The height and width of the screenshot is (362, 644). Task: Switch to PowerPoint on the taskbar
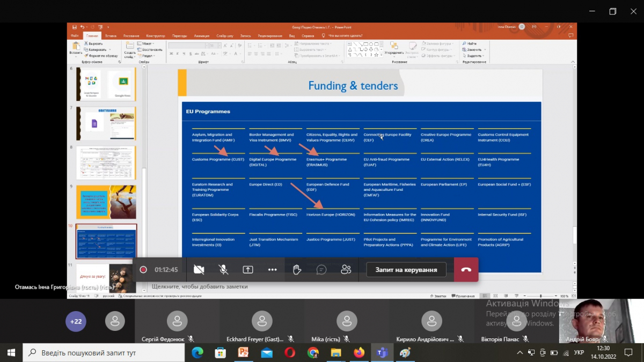coord(244,353)
